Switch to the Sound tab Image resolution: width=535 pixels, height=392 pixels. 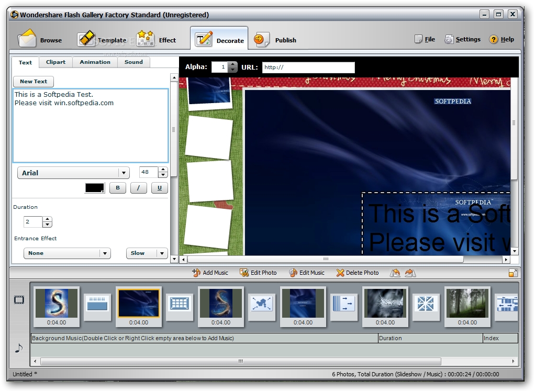pyautogui.click(x=133, y=62)
